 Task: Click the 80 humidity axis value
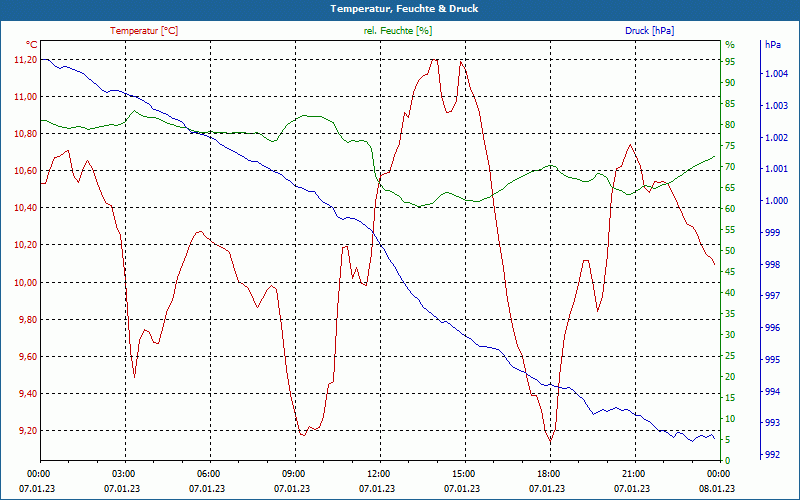coord(730,125)
